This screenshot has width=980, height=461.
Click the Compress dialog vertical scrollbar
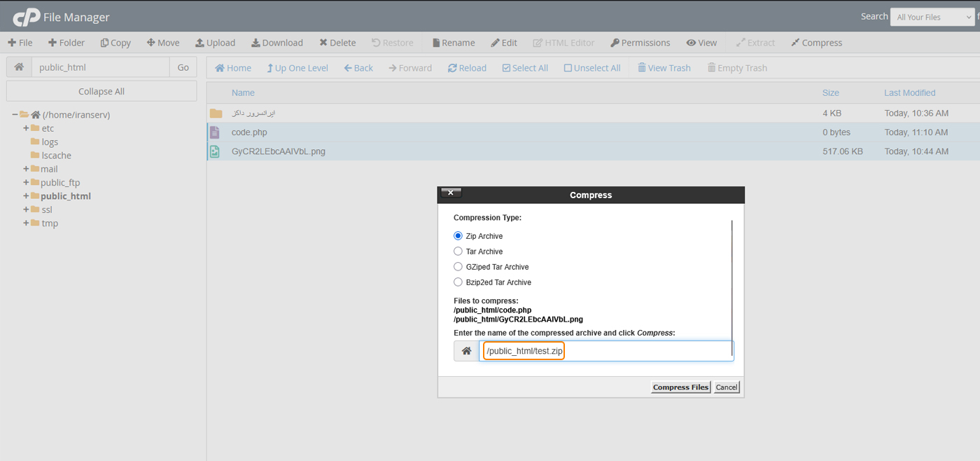731,280
